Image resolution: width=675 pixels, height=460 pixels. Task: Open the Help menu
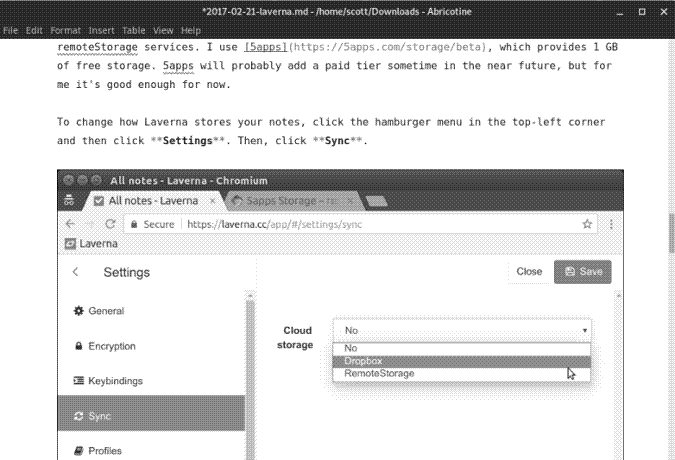(x=191, y=31)
